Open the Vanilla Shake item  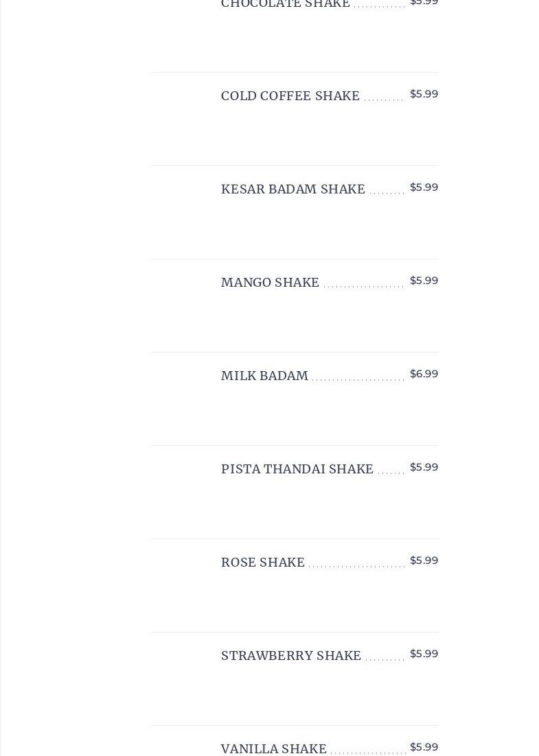pos(273,748)
